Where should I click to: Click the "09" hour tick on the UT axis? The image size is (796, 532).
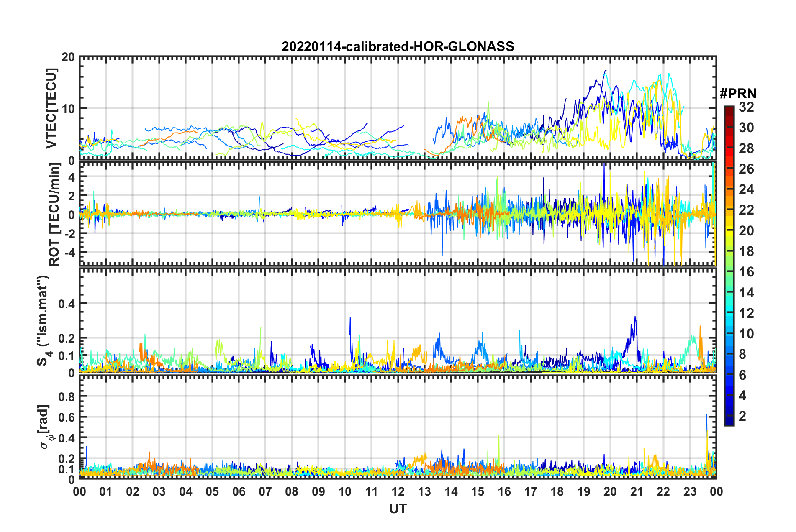[x=318, y=491]
